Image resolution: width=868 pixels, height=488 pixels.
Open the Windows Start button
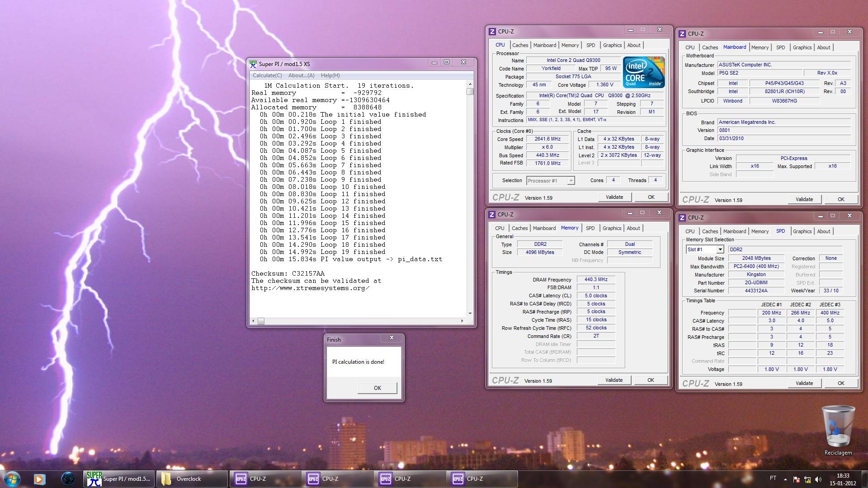pyautogui.click(x=12, y=479)
